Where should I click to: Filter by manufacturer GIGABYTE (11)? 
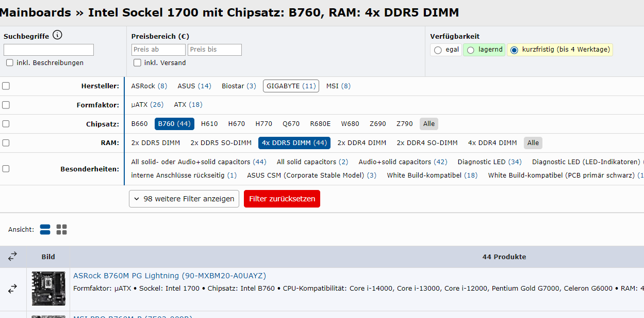tap(291, 86)
